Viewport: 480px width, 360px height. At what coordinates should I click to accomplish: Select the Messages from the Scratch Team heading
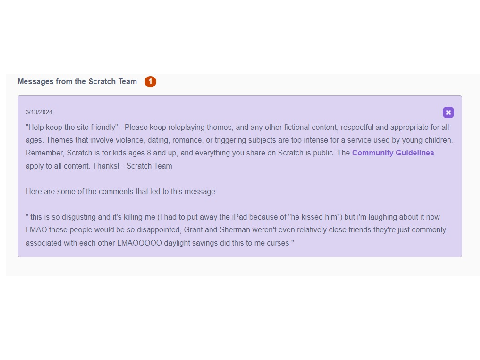(77, 81)
